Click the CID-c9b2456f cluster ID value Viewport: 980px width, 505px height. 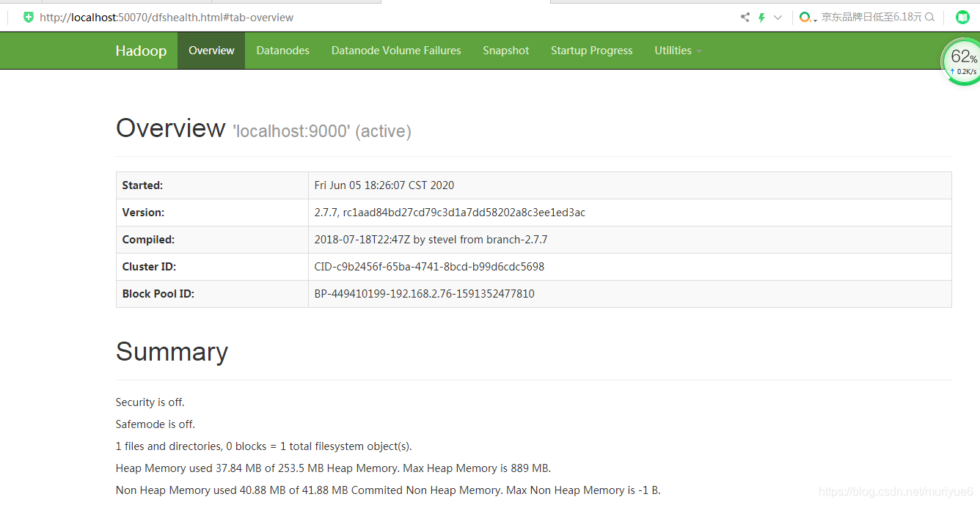pyautogui.click(x=429, y=267)
